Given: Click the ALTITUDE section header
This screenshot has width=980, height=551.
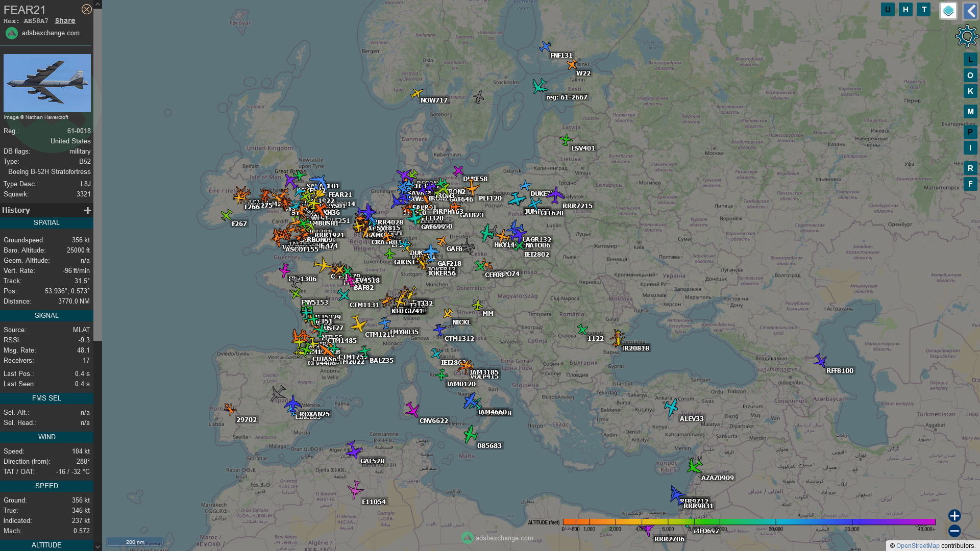Looking at the screenshot, I should pos(46,545).
